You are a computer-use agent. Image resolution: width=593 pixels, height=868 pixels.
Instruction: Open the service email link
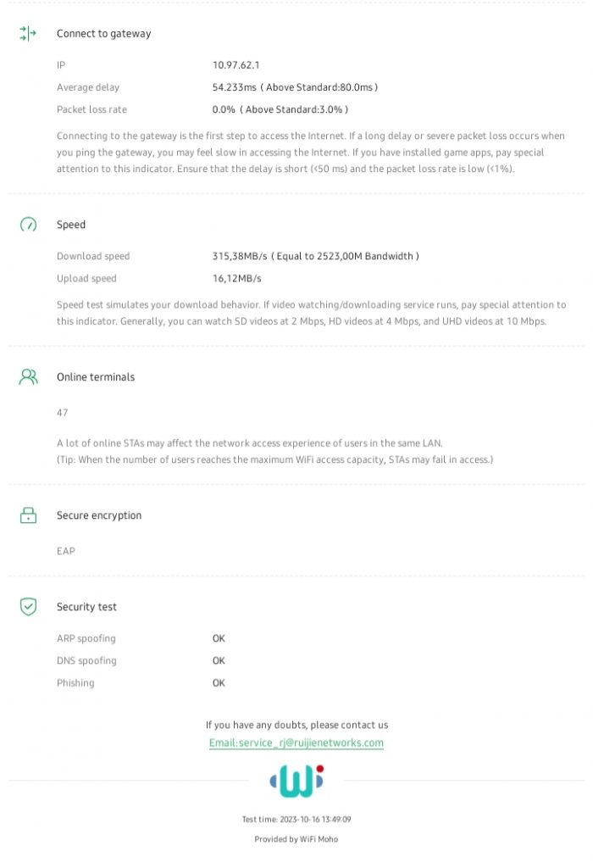coord(296,743)
